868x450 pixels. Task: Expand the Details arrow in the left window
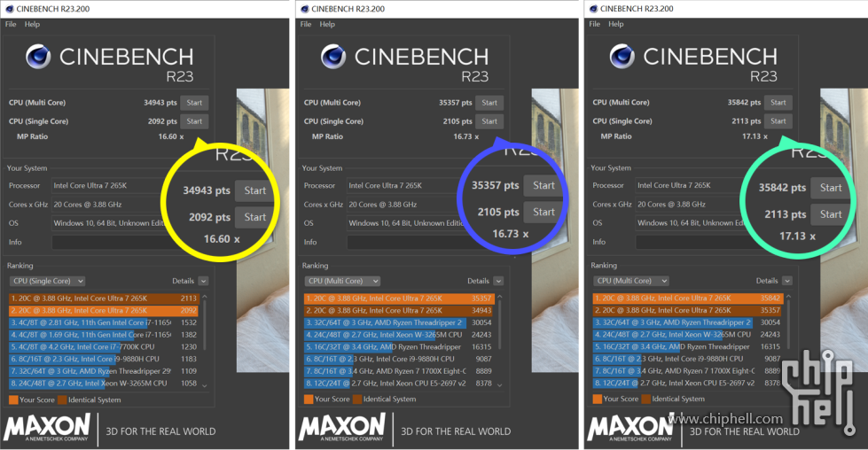(x=204, y=281)
